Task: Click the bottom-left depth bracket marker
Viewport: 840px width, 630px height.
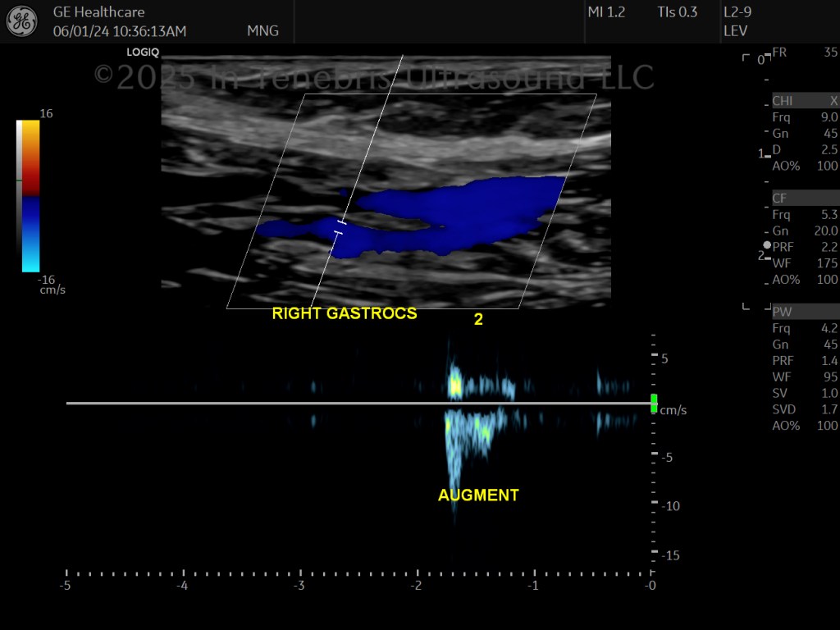Action: click(x=746, y=307)
